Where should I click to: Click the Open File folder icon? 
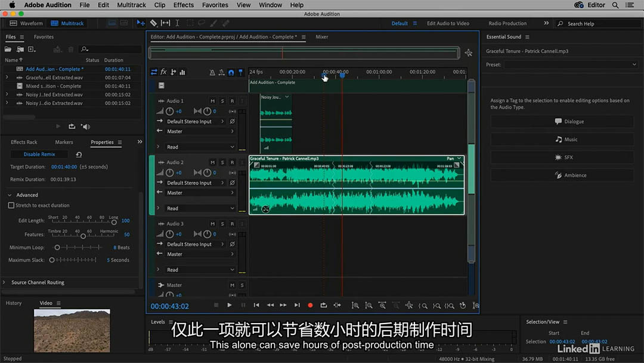pos(8,50)
